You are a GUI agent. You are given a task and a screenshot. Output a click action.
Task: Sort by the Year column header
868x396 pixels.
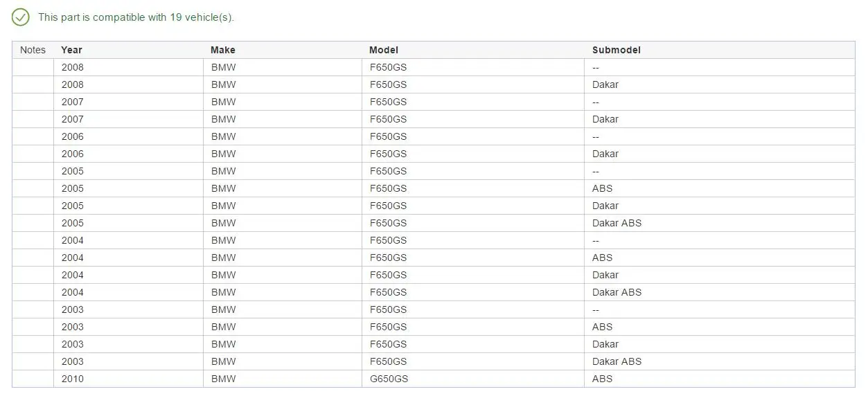click(x=71, y=50)
